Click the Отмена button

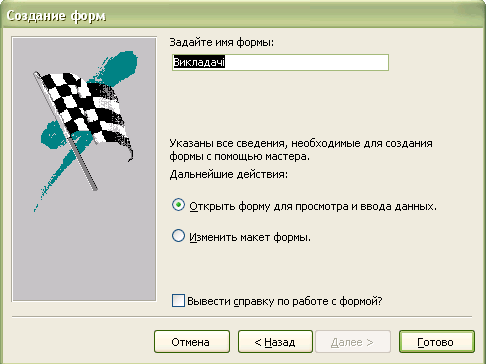click(x=192, y=342)
